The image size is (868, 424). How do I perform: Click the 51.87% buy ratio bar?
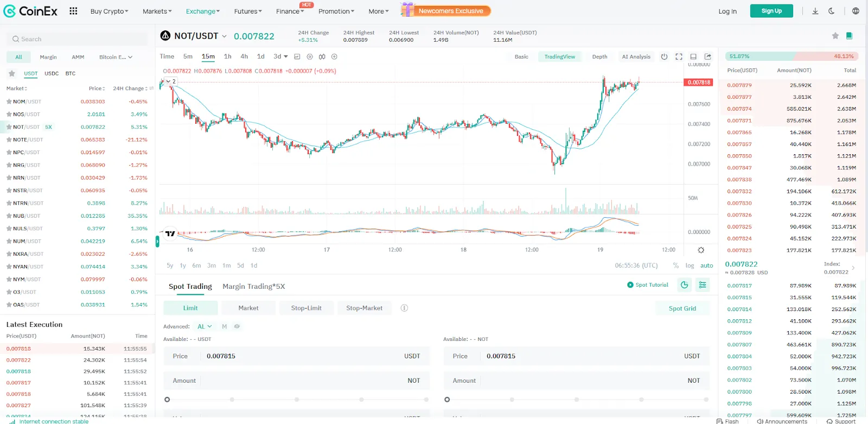click(760, 56)
